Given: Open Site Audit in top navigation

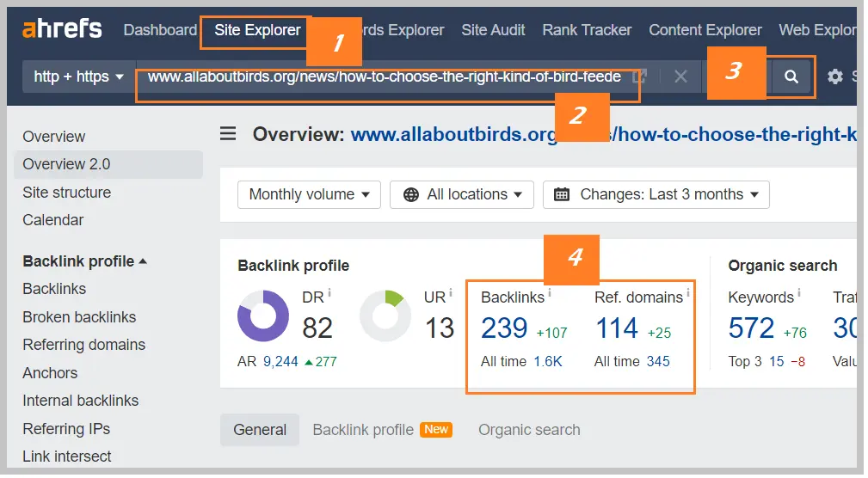Looking at the screenshot, I should [x=493, y=30].
